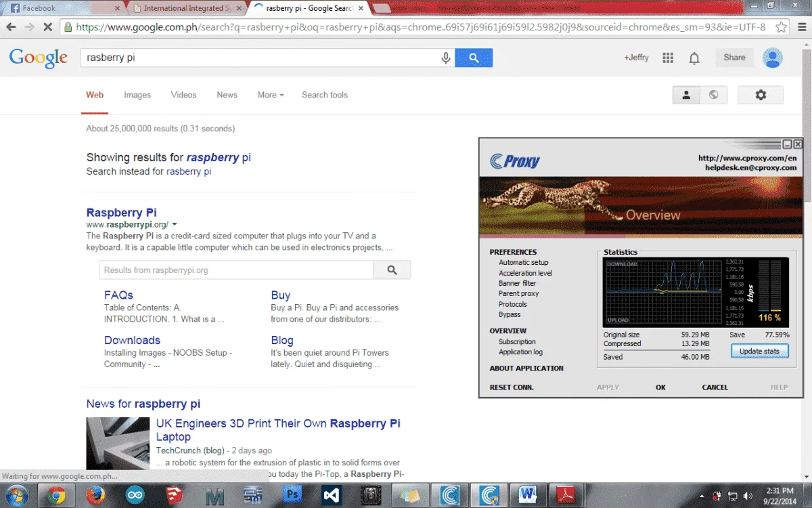Open the Buy sitelink
Image resolution: width=812 pixels, height=508 pixels.
[x=280, y=295]
